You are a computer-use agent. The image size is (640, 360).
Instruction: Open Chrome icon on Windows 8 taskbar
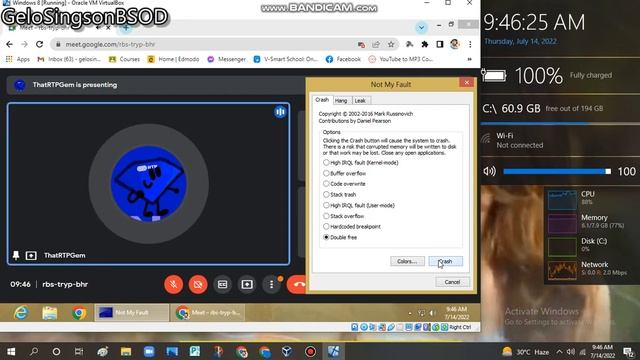click(x=79, y=313)
